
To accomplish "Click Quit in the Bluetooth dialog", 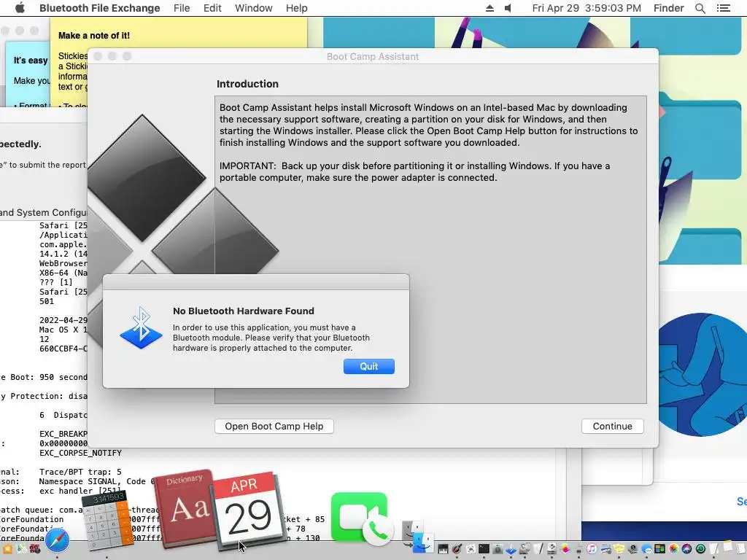I will (368, 366).
